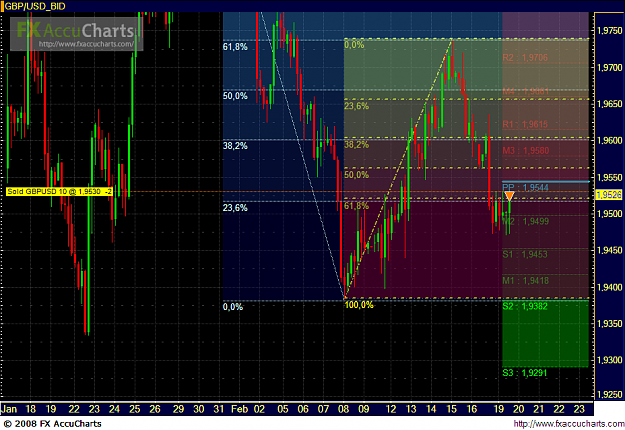625x430 pixels.
Task: Click the white 0,0% Fibonacci label
Action: point(233,306)
